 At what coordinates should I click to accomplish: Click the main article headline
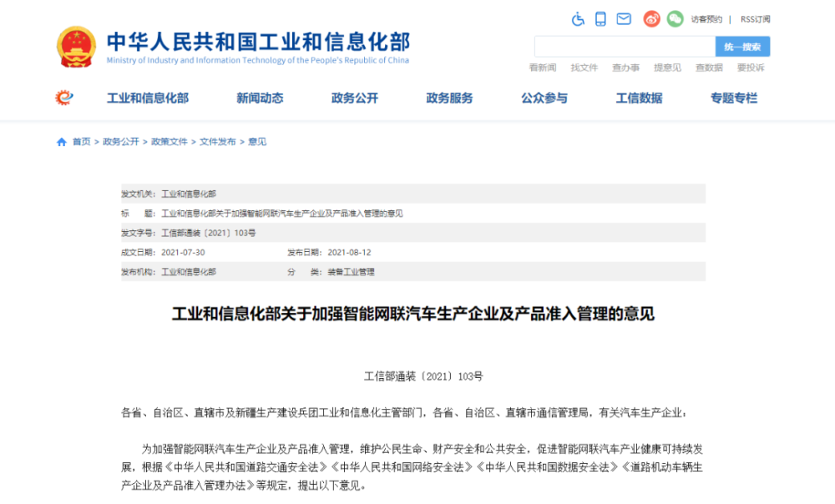tap(413, 314)
